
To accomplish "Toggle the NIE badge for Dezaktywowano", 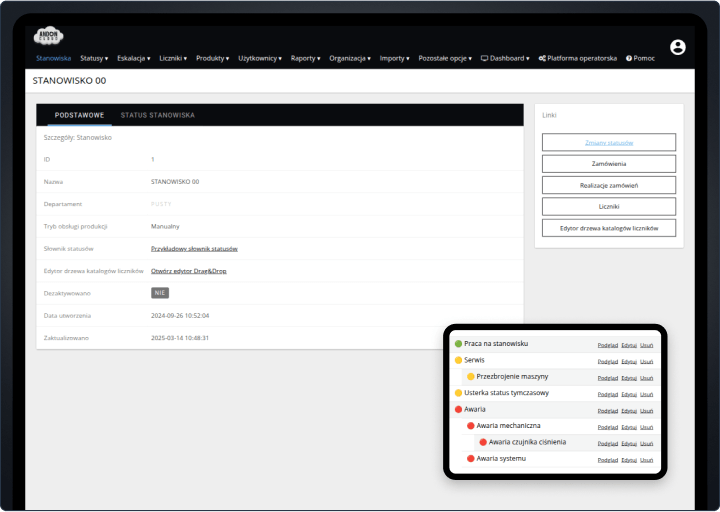I will point(160,293).
